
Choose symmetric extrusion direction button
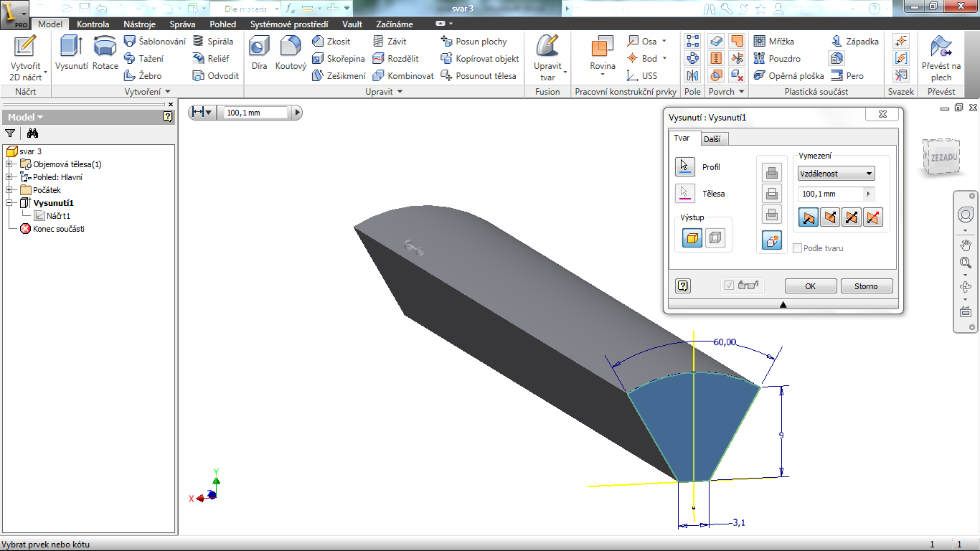tap(852, 217)
